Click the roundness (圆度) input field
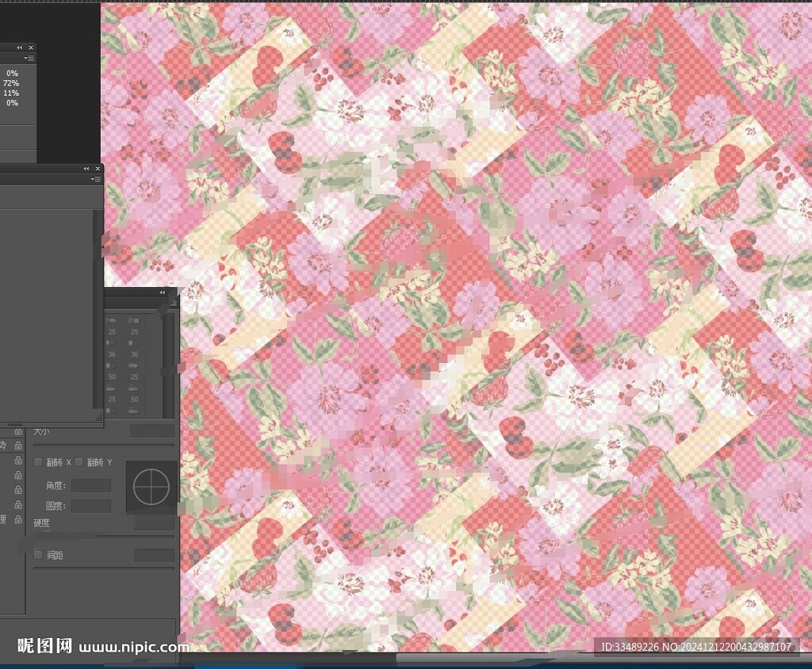The width and height of the screenshot is (812, 669). 91,506
